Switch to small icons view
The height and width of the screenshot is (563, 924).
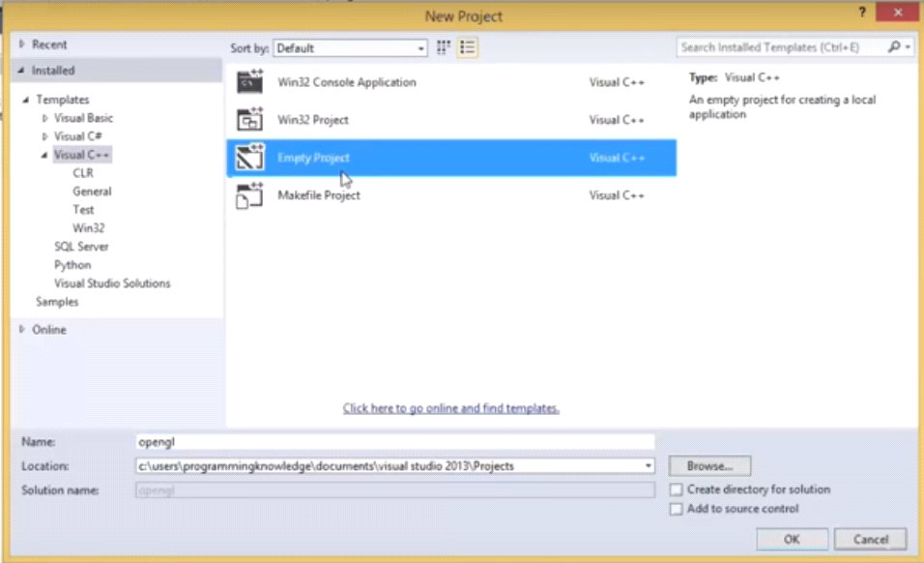[x=443, y=47]
